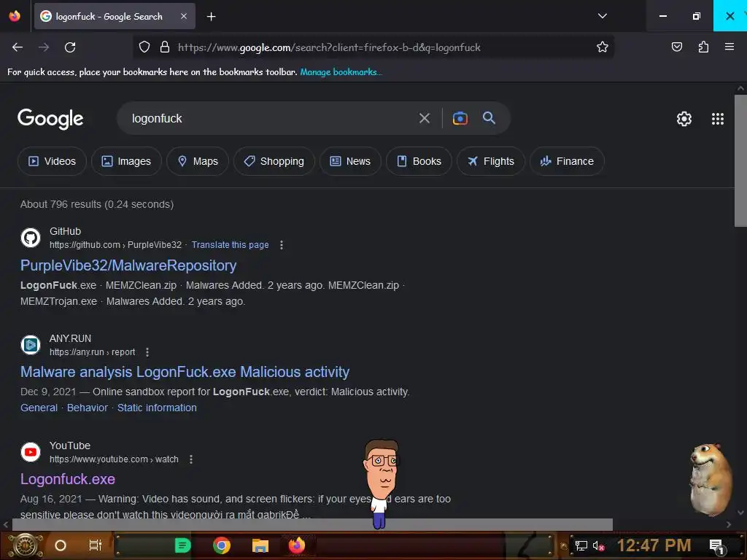The width and height of the screenshot is (747, 560).
Task: Open Cortana circle on taskbar
Action: coord(61,545)
